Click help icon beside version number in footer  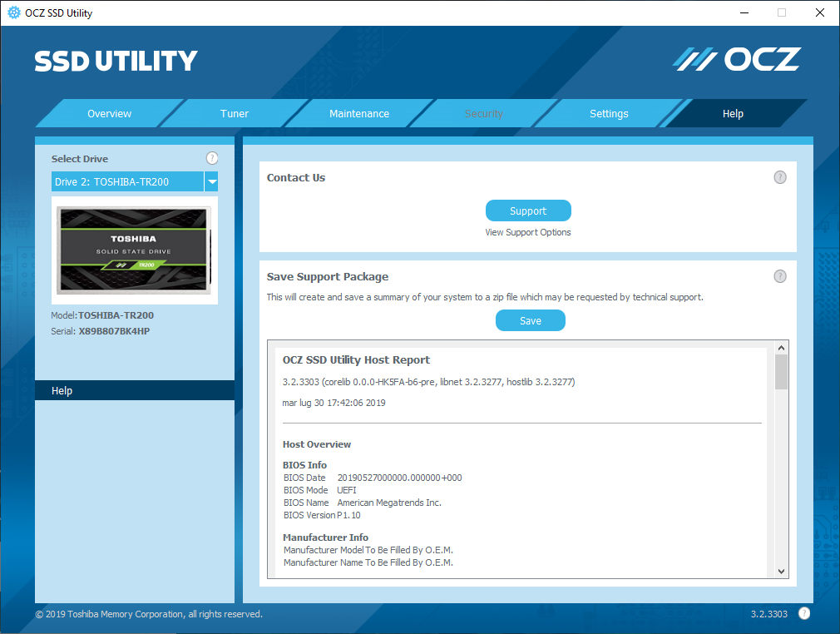[804, 614]
